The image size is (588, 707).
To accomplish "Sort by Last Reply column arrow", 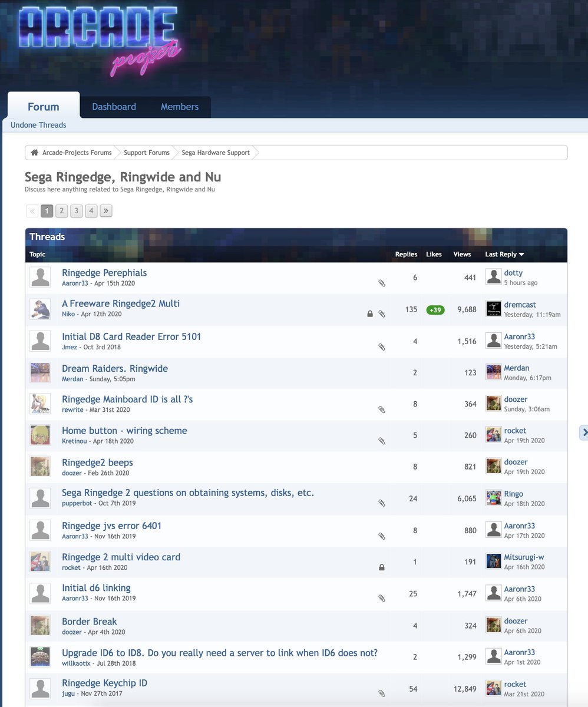I will click(x=521, y=255).
